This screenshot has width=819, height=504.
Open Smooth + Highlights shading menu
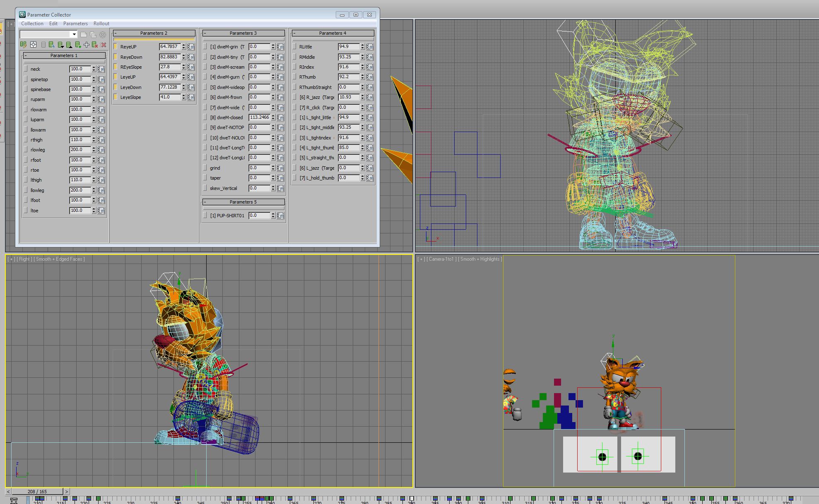pyautogui.click(x=480, y=259)
